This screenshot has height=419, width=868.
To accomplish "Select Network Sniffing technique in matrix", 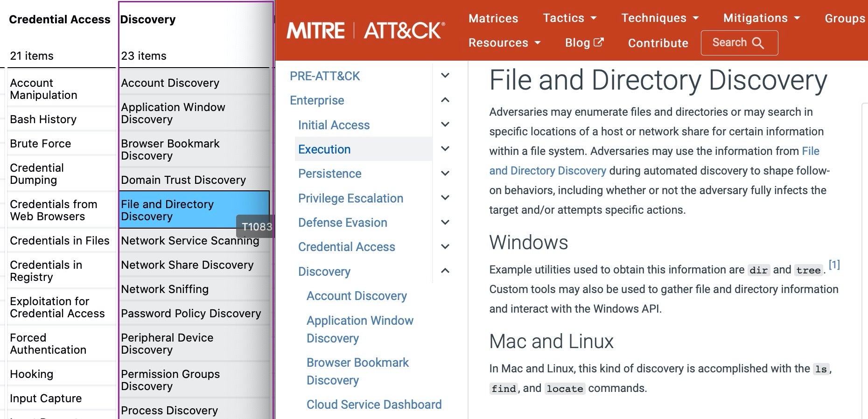I will tap(165, 289).
